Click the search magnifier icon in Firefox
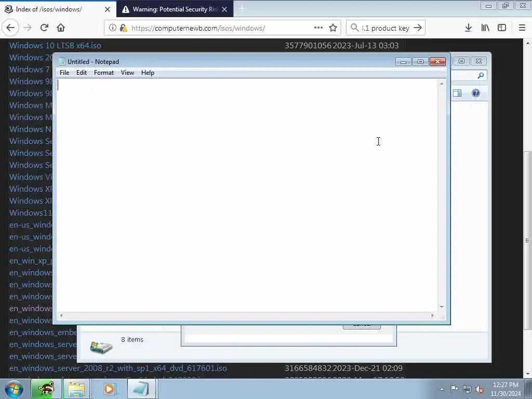Viewport: 532px width, 399px height. (354, 28)
